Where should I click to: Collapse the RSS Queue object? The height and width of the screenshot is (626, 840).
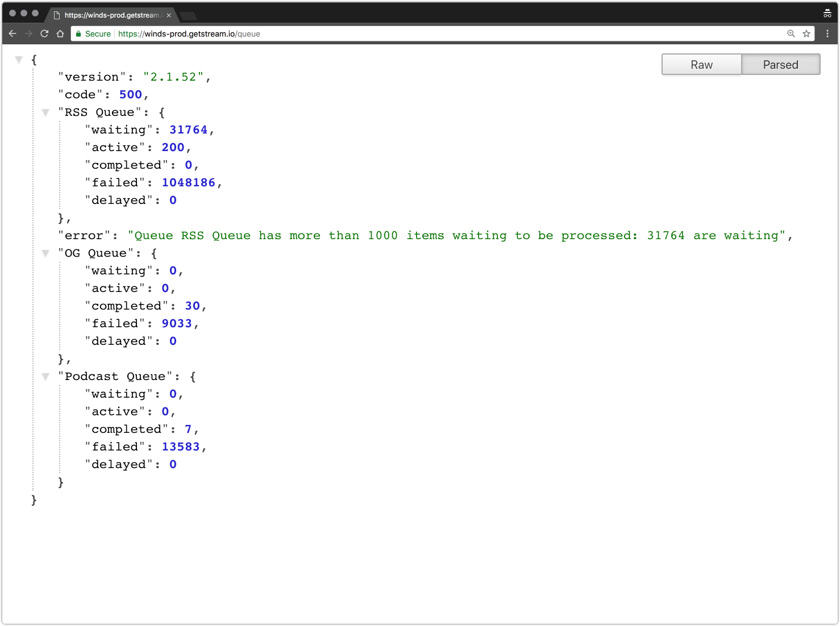point(45,112)
